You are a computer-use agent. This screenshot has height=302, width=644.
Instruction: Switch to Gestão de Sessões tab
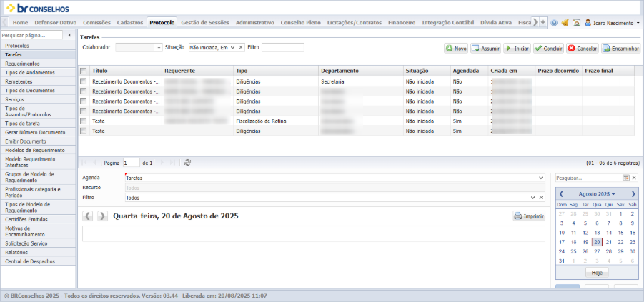click(205, 23)
